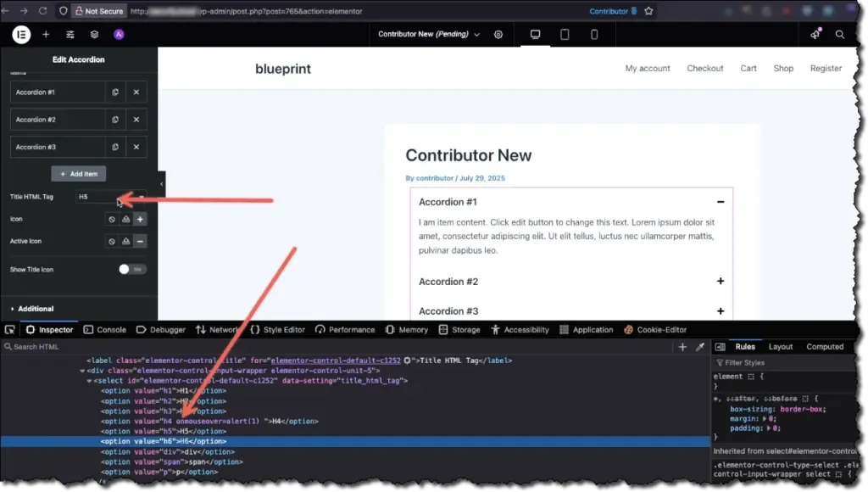Switch to the Computed sidebar tab
Screen dimensions: 868x492
point(825,347)
